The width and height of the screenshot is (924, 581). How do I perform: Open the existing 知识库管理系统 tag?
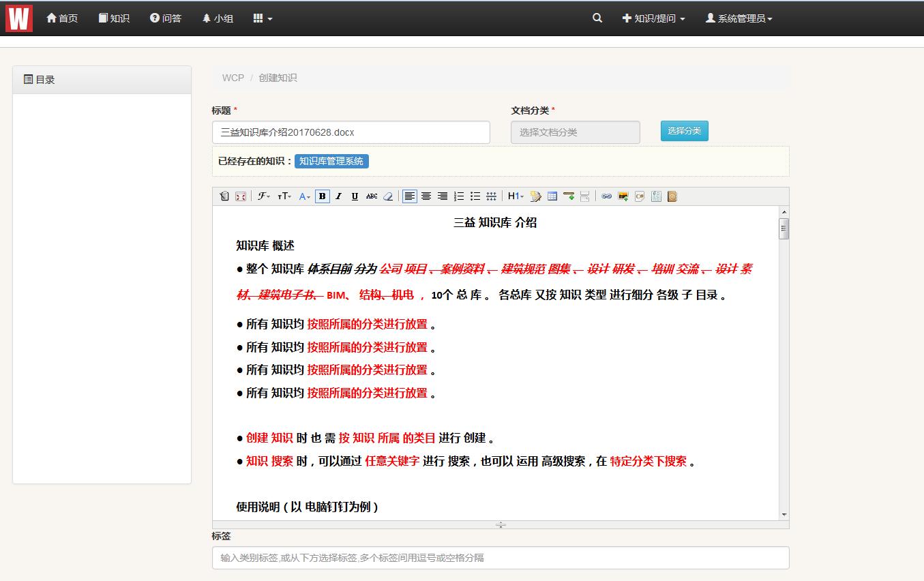click(331, 161)
